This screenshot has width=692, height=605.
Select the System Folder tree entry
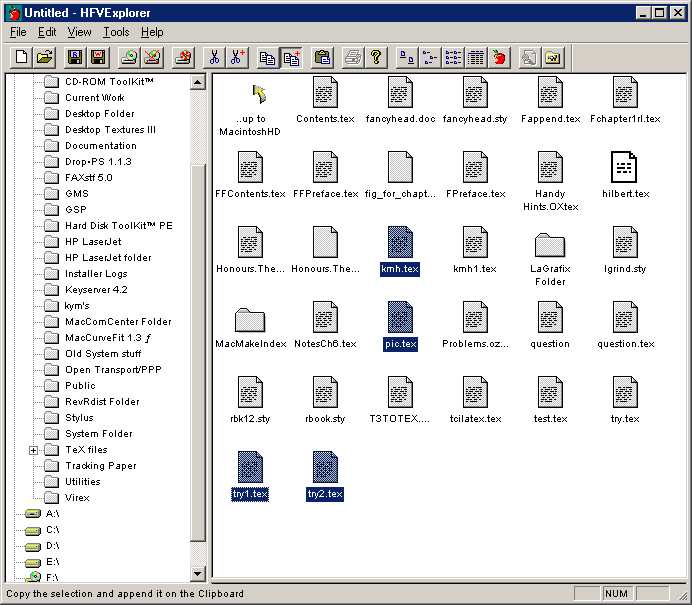98,434
